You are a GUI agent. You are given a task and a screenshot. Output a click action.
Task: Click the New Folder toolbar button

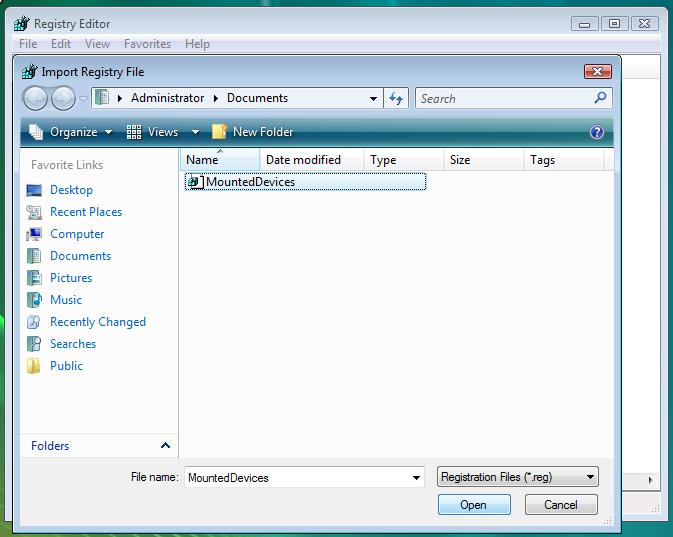coord(252,132)
